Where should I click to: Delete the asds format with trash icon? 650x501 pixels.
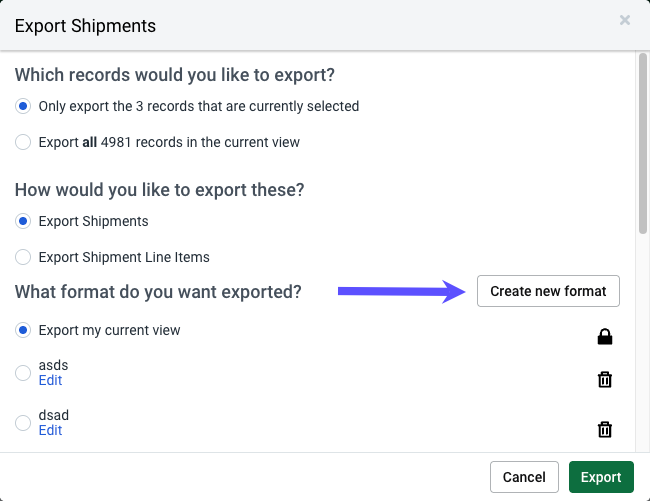605,379
